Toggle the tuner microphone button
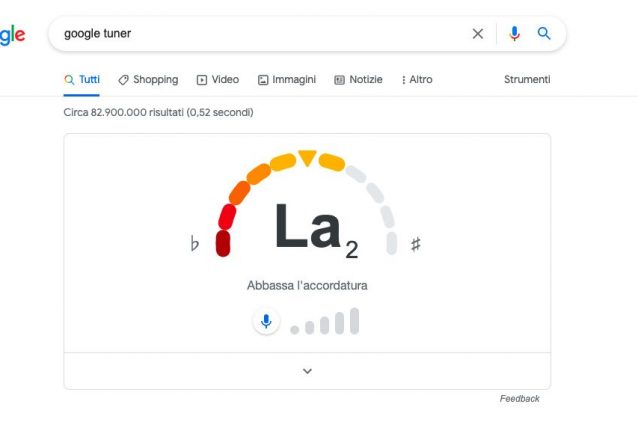Screen dimensions: 638x425 [266, 322]
